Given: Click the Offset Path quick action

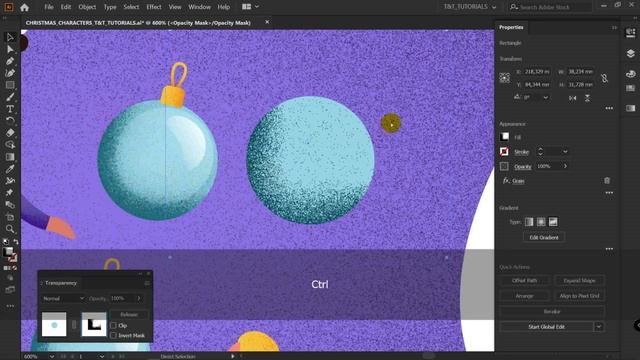Looking at the screenshot, I should pos(524,280).
